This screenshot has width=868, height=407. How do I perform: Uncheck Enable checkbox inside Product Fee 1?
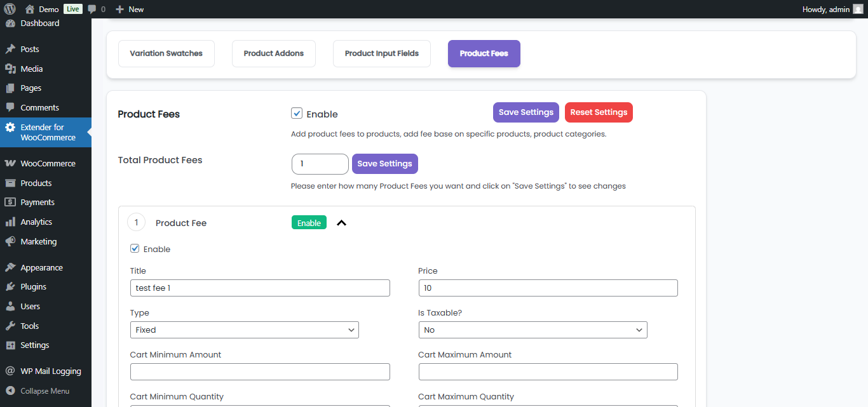click(x=135, y=249)
